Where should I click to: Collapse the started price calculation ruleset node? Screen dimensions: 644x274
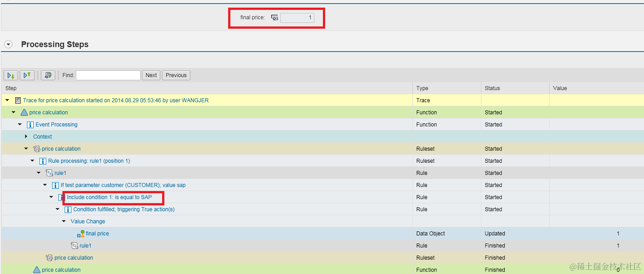26,149
